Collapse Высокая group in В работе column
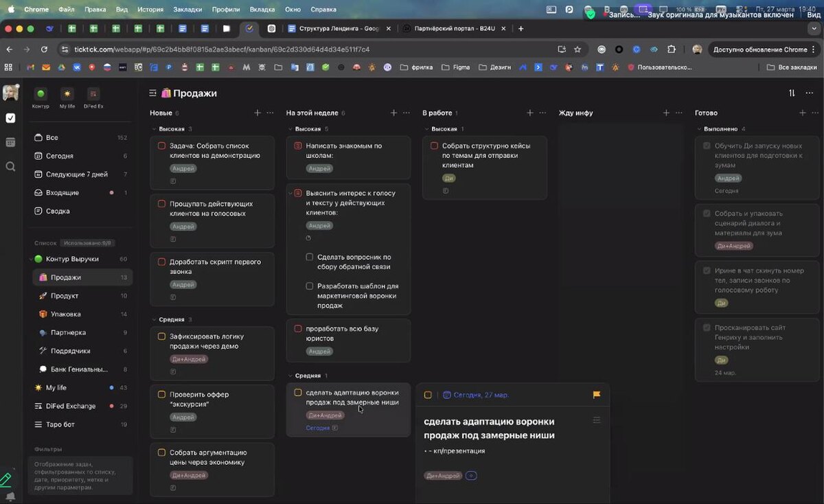This screenshot has width=824, height=504. (426, 129)
